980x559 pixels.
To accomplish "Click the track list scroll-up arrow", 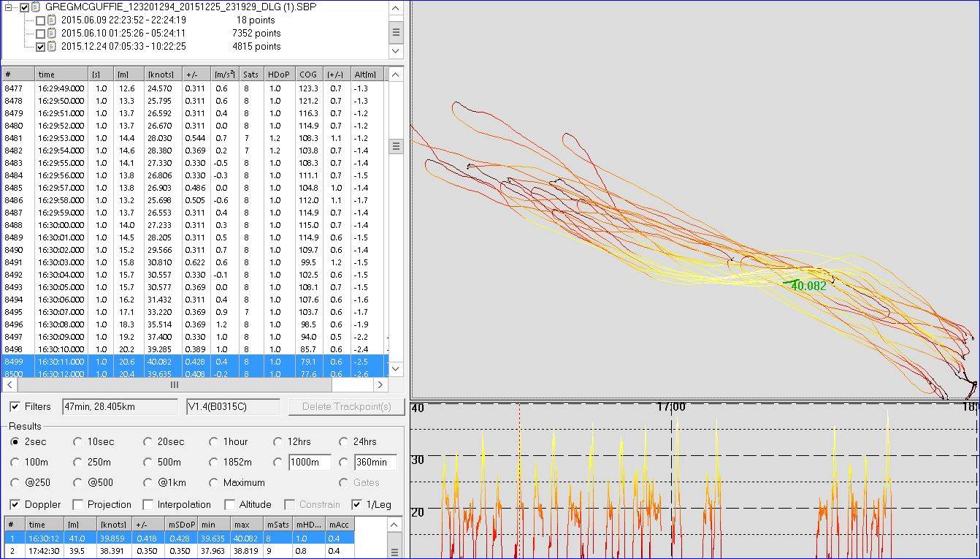I will pos(396,8).
